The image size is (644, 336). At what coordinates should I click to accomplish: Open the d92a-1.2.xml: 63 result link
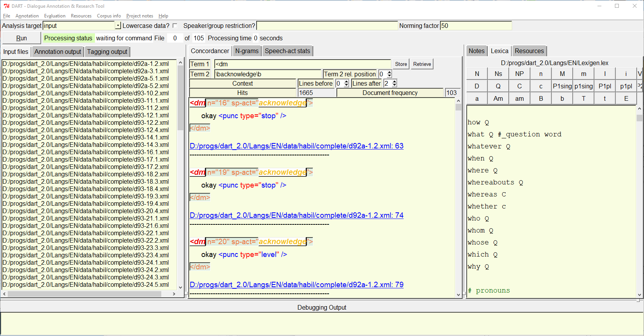coord(296,146)
